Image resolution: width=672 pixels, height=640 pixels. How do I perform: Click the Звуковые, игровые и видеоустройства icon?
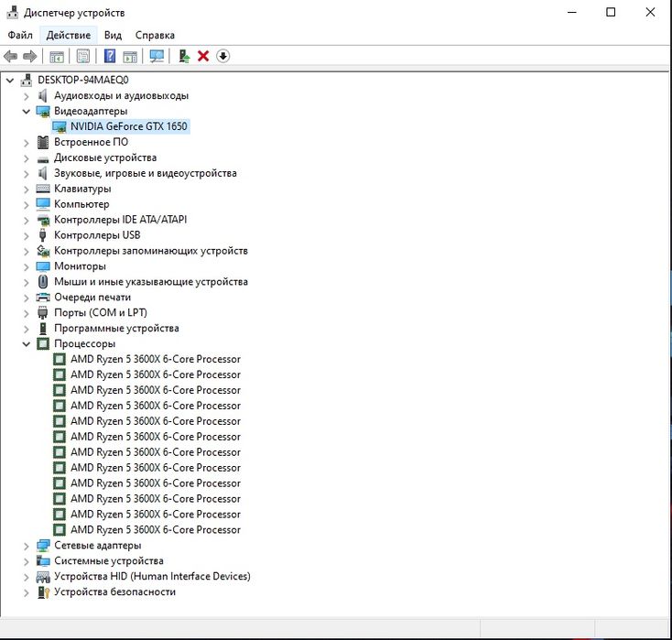coord(42,173)
